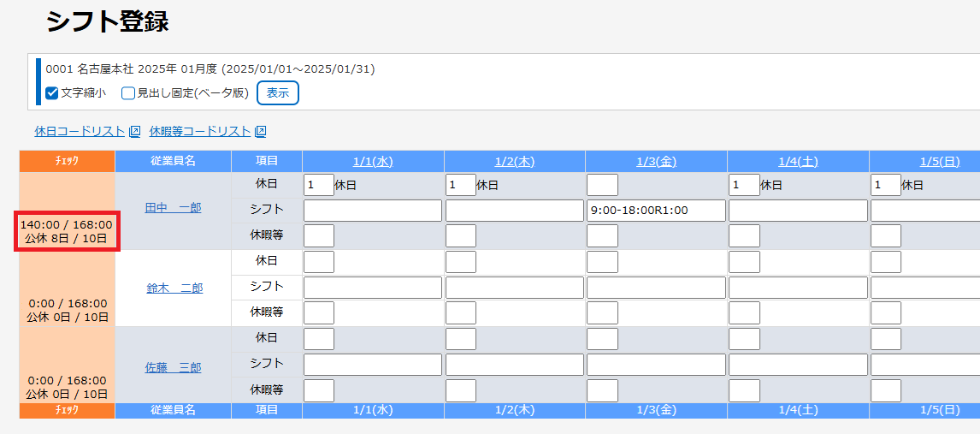Image resolution: width=980 pixels, height=434 pixels.
Task: Open the 休暇等コードリスト link
Action: point(200,132)
